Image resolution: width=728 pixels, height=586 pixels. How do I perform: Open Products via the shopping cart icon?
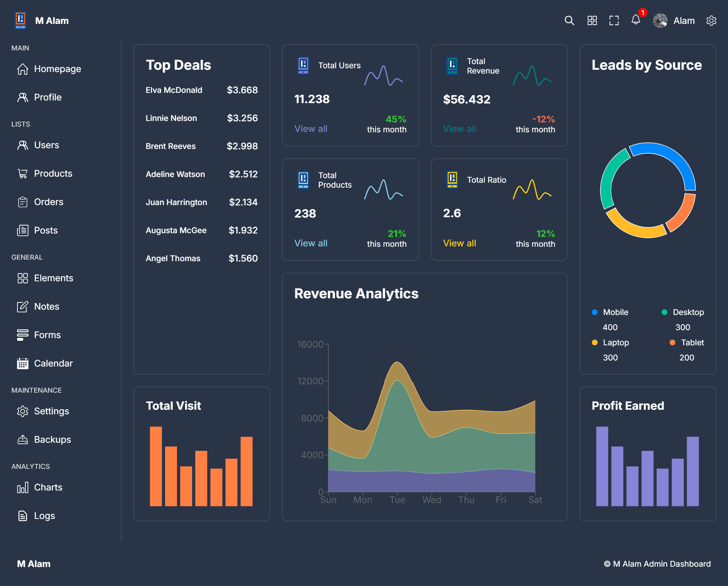23,173
